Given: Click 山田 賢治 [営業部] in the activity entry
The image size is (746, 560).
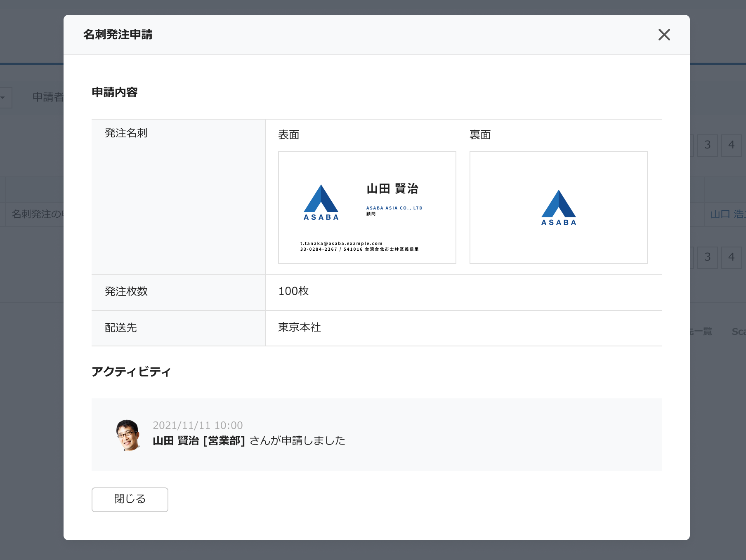Looking at the screenshot, I should [198, 441].
